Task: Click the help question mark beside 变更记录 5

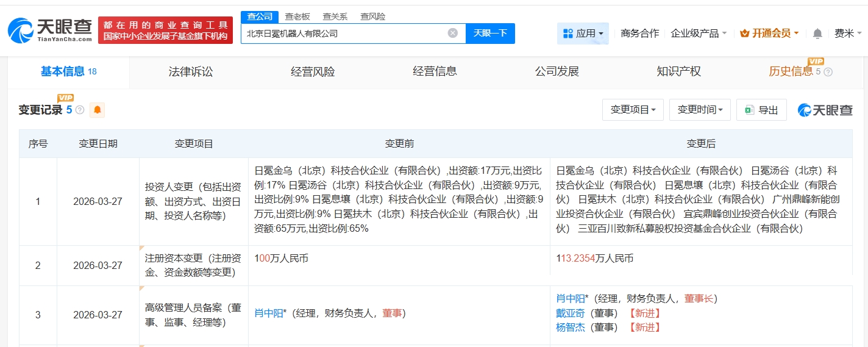Action: 80,110
